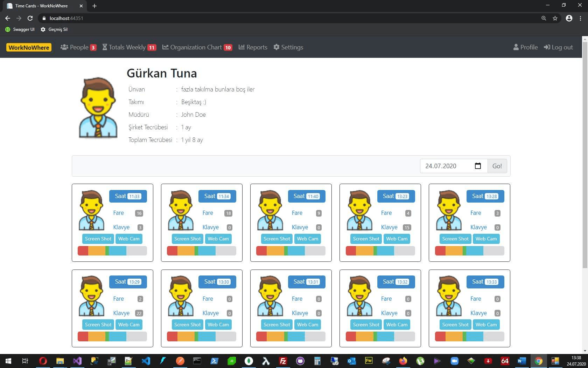Open Word from the taskbar
The width and height of the screenshot is (588, 368).
tap(521, 361)
